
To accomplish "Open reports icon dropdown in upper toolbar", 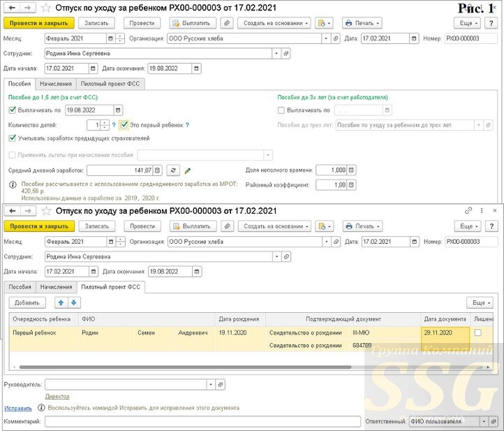I will pyautogui.click(x=324, y=23).
